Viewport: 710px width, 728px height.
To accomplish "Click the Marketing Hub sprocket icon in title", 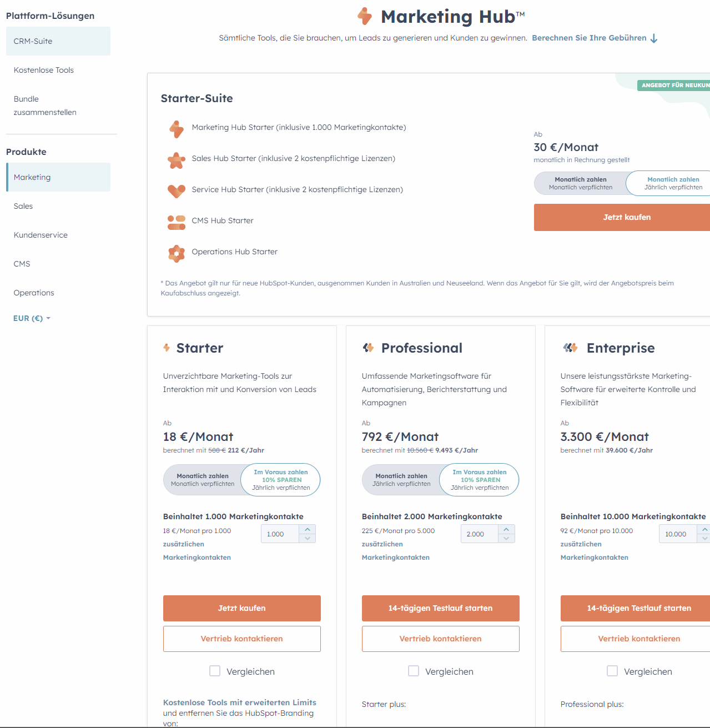I will [365, 17].
